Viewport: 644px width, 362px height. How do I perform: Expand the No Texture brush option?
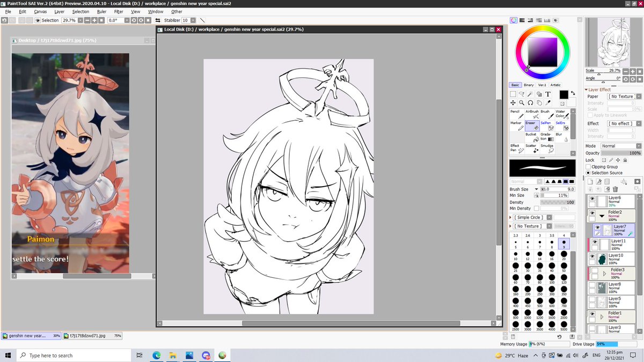click(510, 226)
